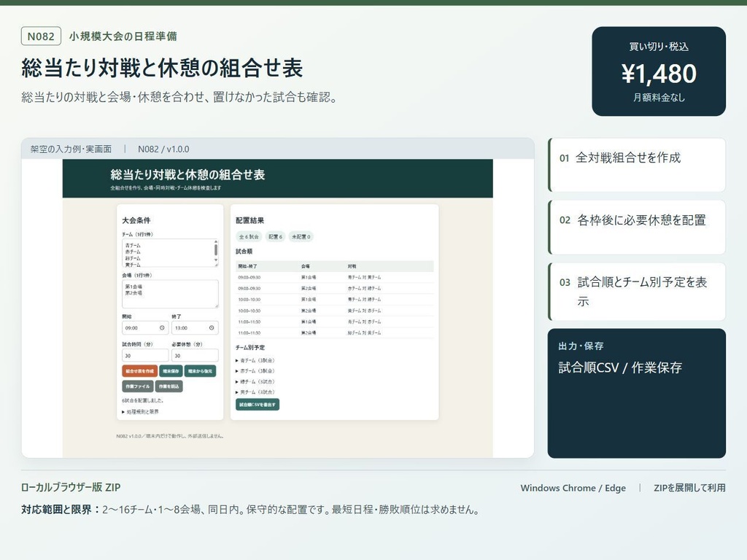Focus the 必要休憩（分） number field
The width and height of the screenshot is (747, 560).
tap(195, 355)
